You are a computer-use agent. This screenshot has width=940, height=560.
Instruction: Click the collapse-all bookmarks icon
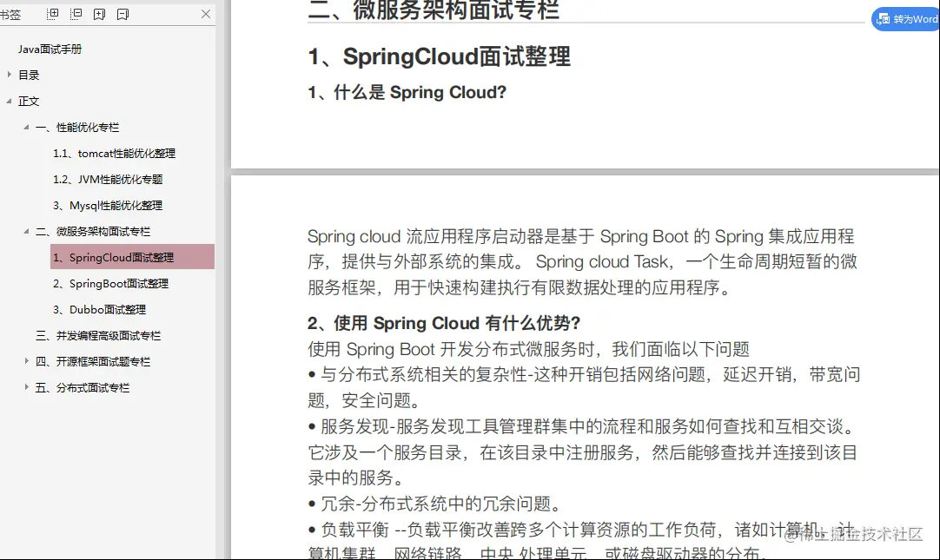click(76, 14)
